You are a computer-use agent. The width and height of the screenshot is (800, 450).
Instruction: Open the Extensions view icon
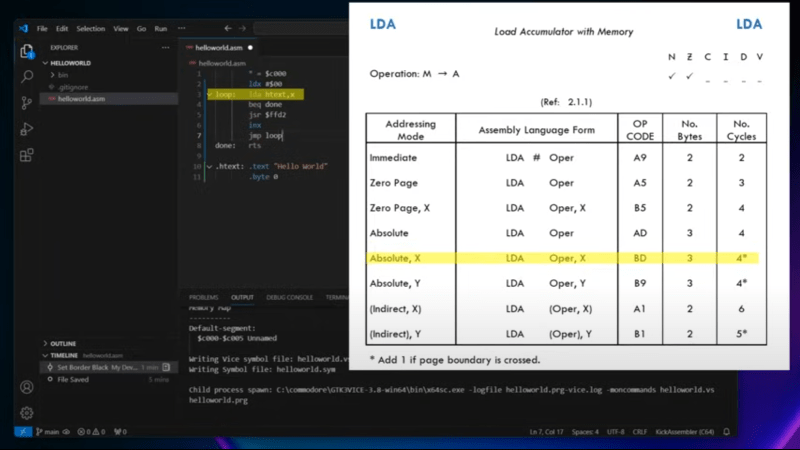(x=27, y=155)
